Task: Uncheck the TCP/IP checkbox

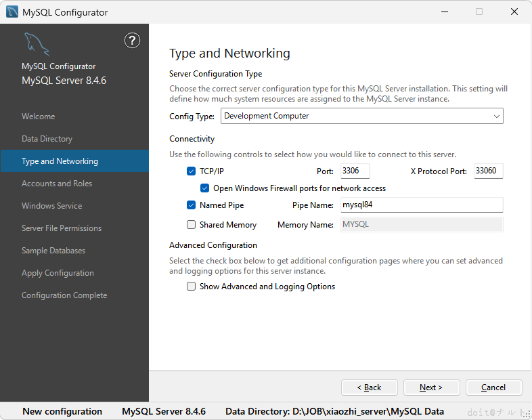Action: pos(191,171)
